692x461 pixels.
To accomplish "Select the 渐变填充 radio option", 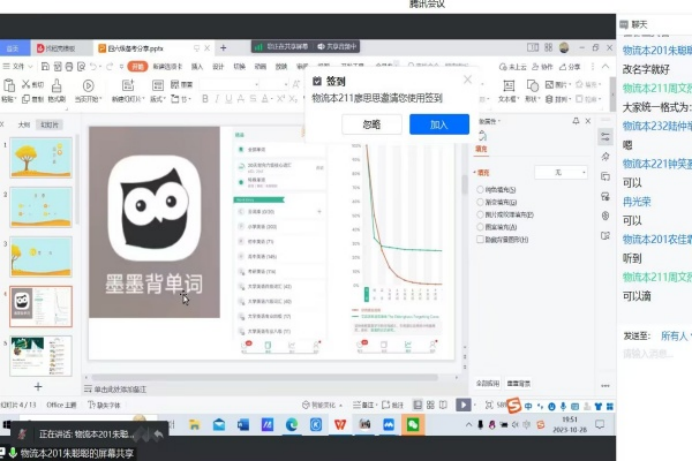I will pos(481,201).
